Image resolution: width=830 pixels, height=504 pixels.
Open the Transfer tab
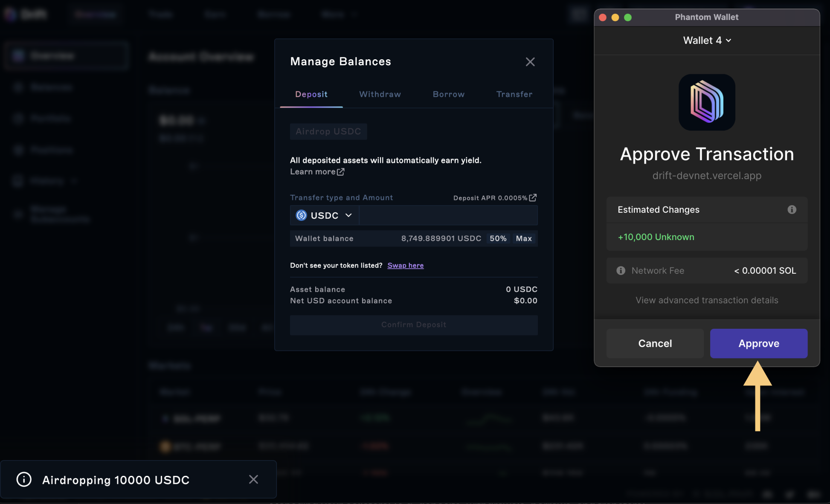tap(514, 94)
